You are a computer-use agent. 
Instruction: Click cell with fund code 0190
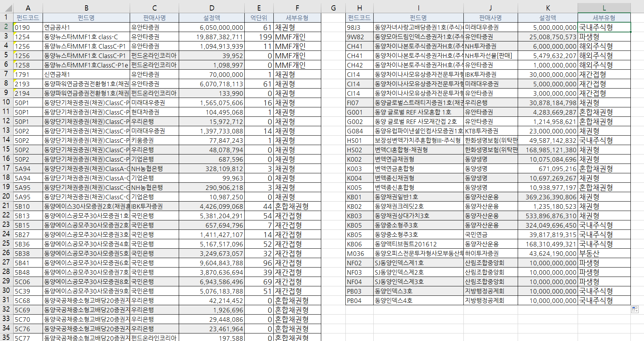click(x=28, y=27)
